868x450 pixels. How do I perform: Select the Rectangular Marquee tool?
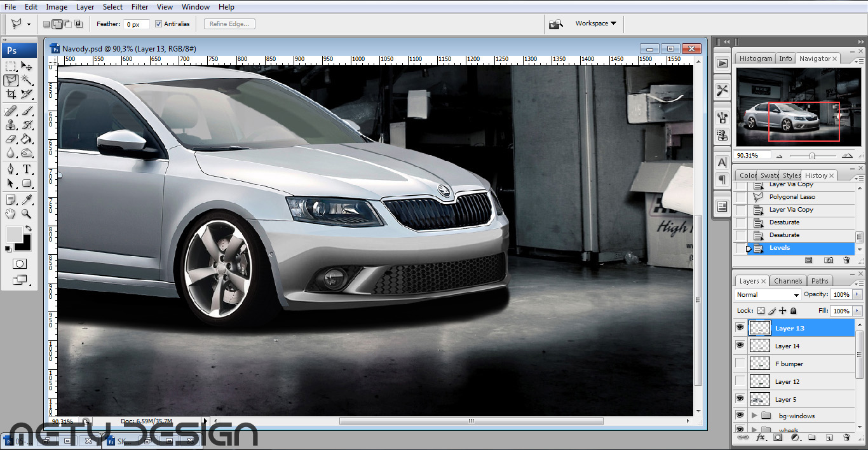pyautogui.click(x=11, y=66)
